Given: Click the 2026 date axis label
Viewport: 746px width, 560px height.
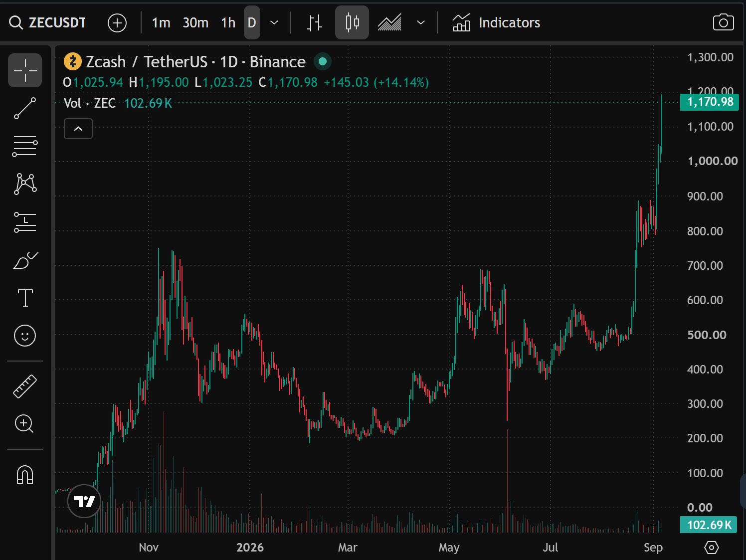Looking at the screenshot, I should (x=250, y=548).
